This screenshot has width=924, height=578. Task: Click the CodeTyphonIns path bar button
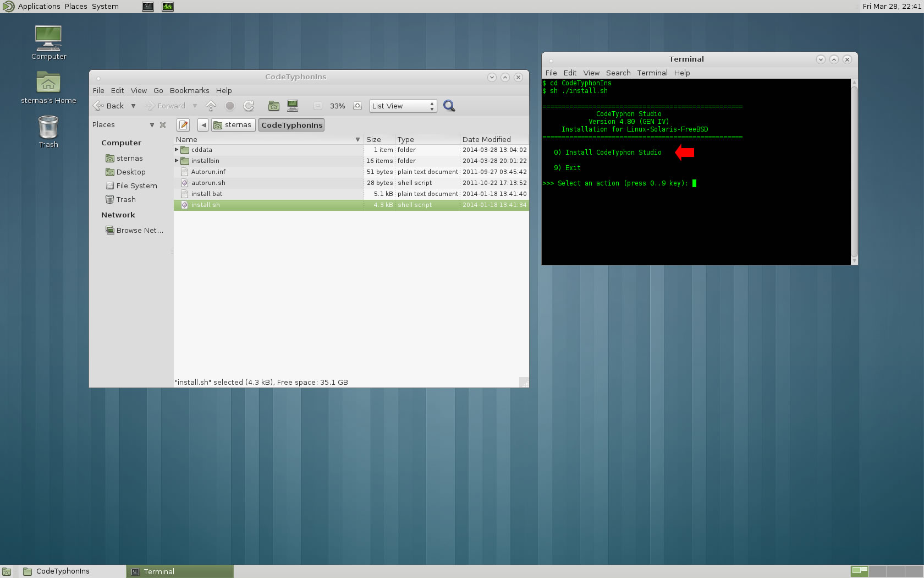[x=291, y=125]
